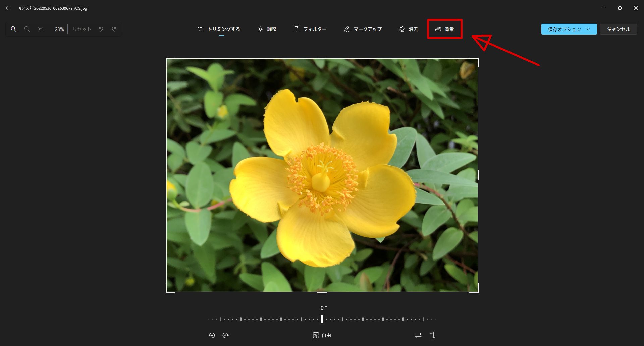Open the 自由 aspect ratio selector
644x346 pixels.
click(x=322, y=335)
